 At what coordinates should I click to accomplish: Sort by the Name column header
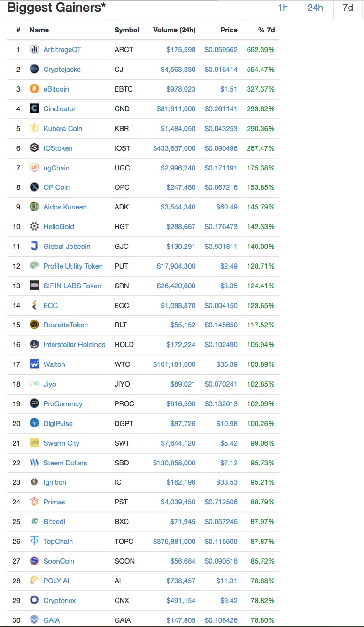point(39,30)
